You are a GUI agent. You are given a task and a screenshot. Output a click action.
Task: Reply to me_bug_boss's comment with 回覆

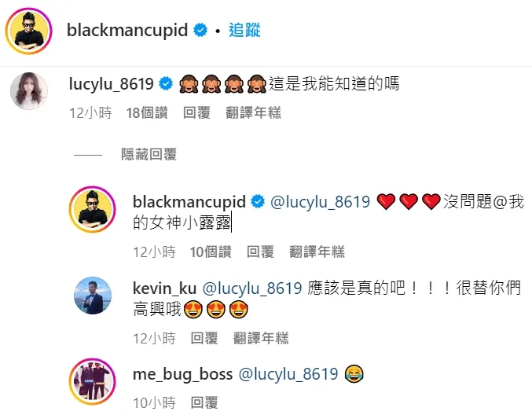tap(204, 402)
